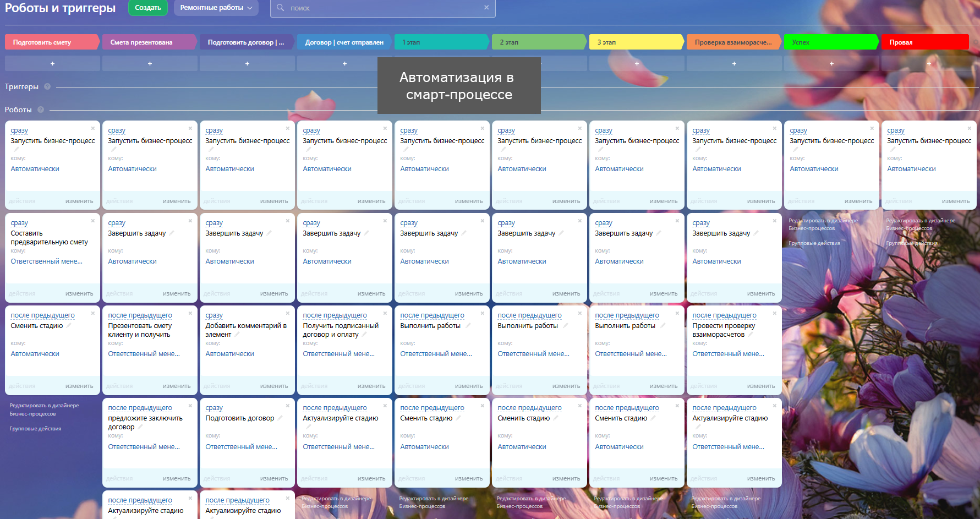
Task: Select the '1 этап' stage header
Action: tap(442, 42)
